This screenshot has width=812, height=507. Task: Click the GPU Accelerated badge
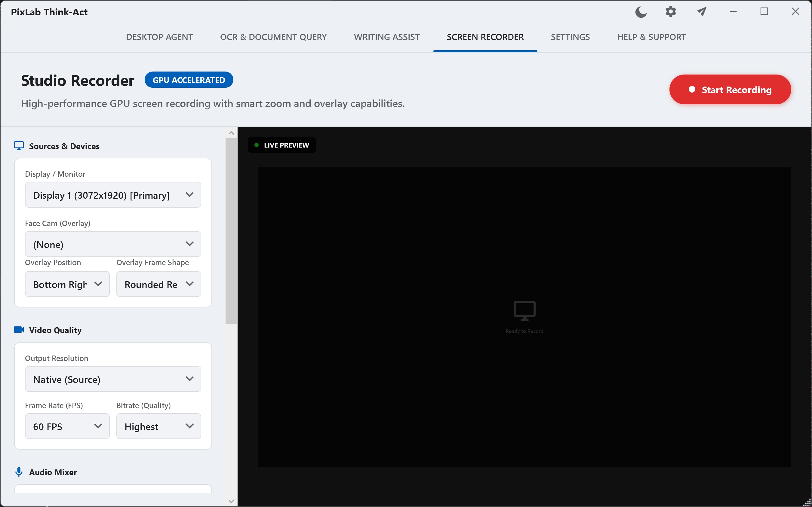tap(189, 80)
